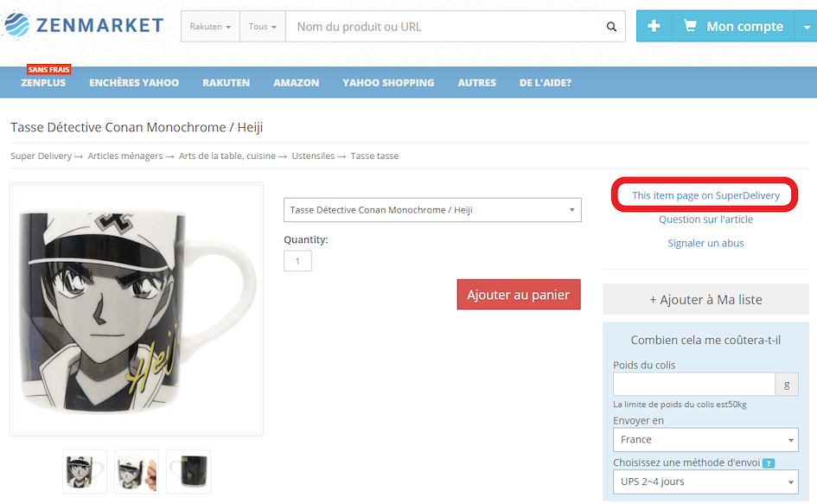Open This item page on SuperDelivery link

pyautogui.click(x=706, y=195)
